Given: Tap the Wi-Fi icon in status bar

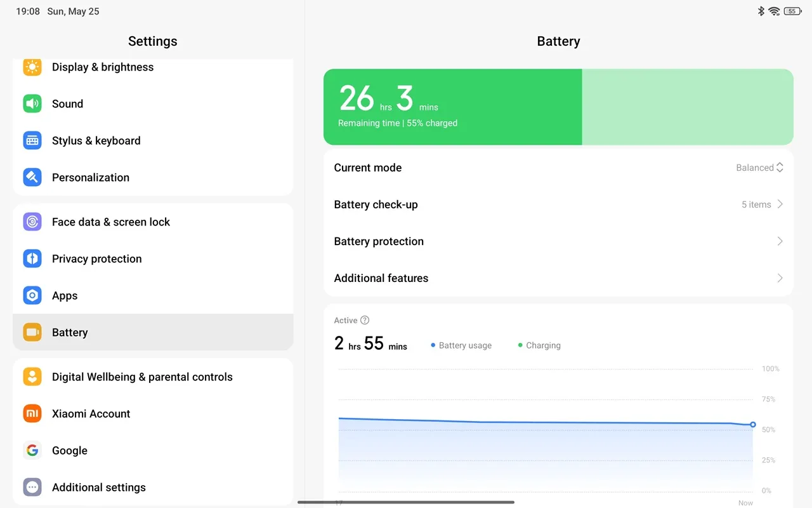Looking at the screenshot, I should click(774, 11).
